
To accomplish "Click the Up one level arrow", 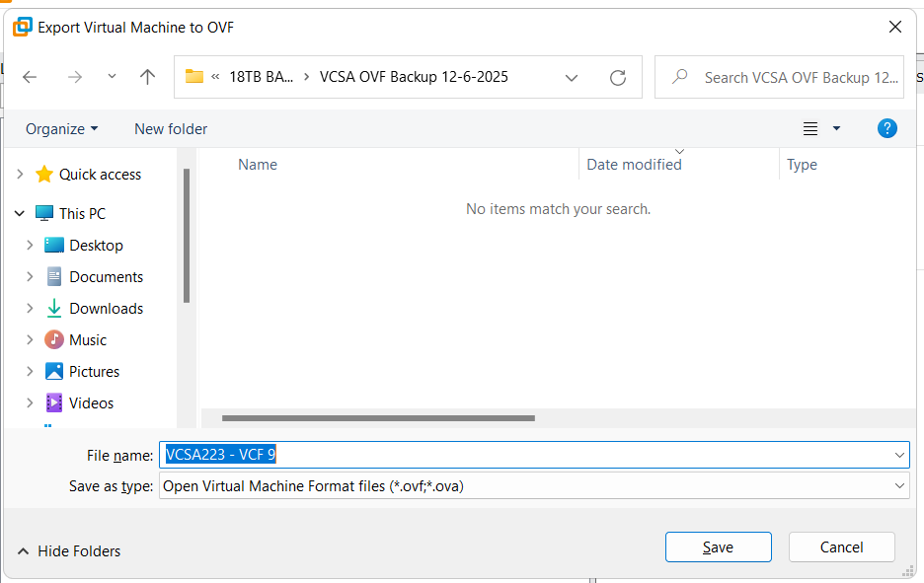I will click(x=148, y=77).
